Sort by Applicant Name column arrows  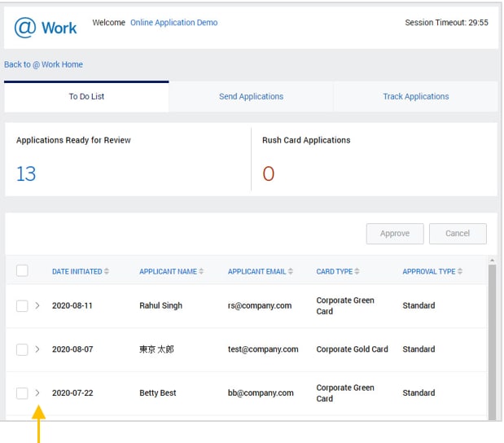click(201, 272)
